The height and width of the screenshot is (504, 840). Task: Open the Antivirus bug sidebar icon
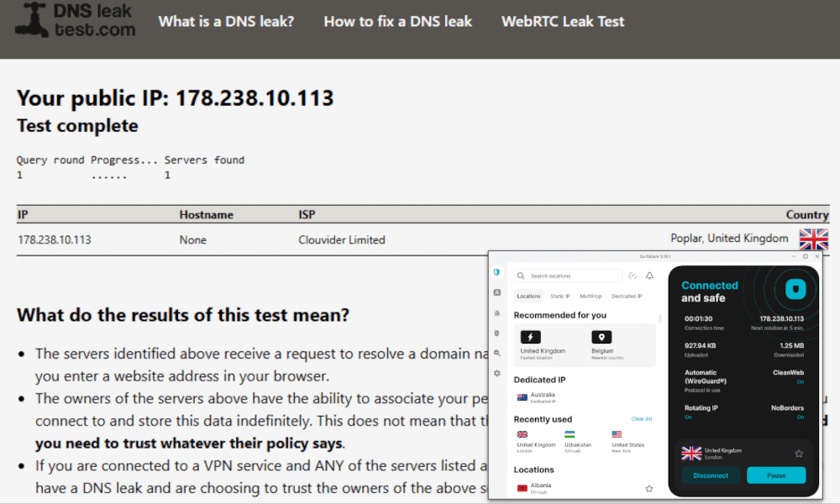[x=496, y=333]
